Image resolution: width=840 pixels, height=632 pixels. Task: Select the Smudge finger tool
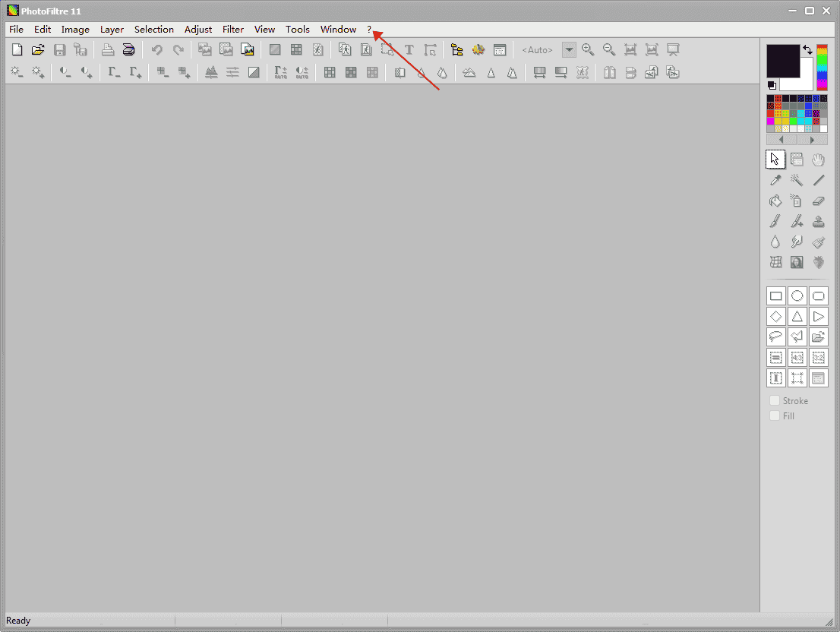click(797, 242)
